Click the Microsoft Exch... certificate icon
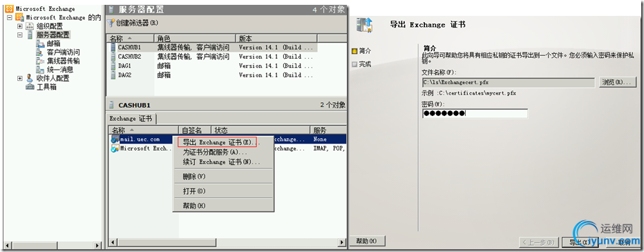The width and height of the screenshot is (644, 252). coord(115,148)
